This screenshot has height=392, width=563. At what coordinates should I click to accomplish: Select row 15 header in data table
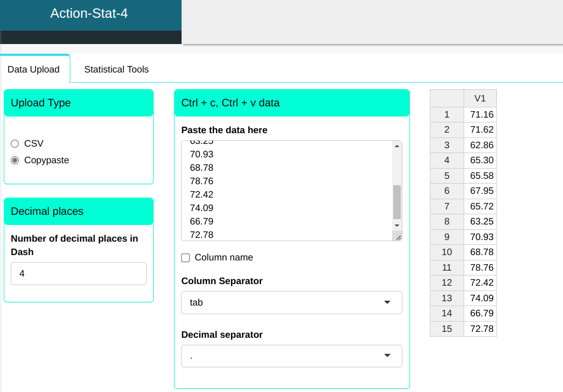446,329
